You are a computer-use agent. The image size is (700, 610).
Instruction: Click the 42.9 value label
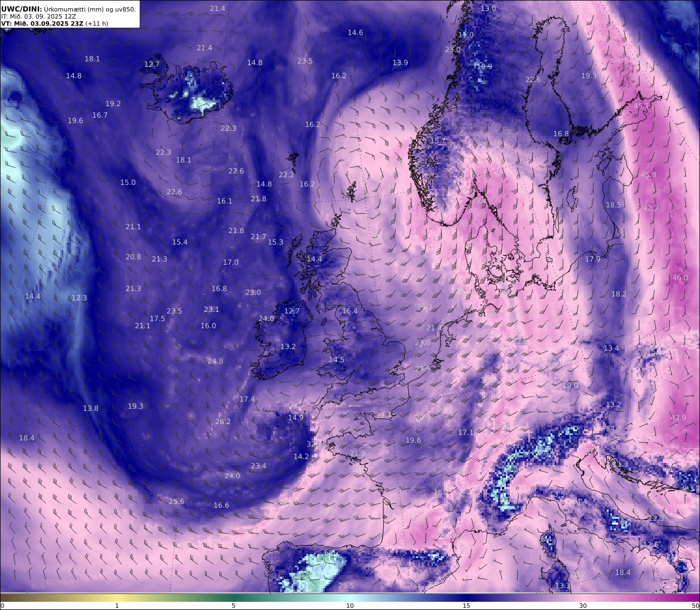679,418
